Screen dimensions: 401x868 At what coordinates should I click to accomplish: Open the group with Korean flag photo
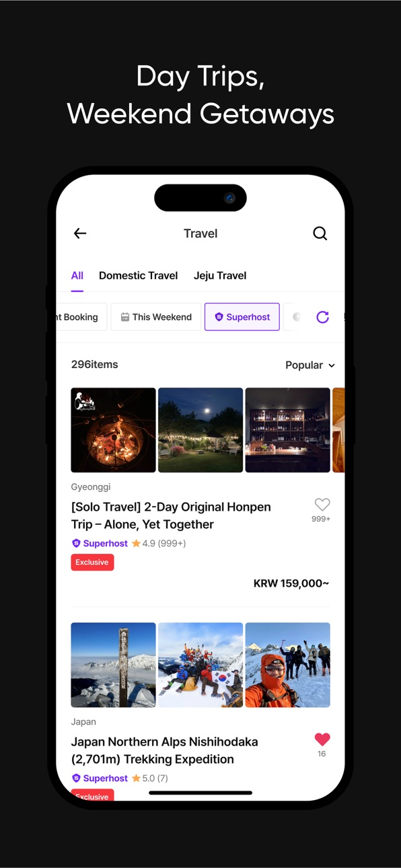[200, 665]
